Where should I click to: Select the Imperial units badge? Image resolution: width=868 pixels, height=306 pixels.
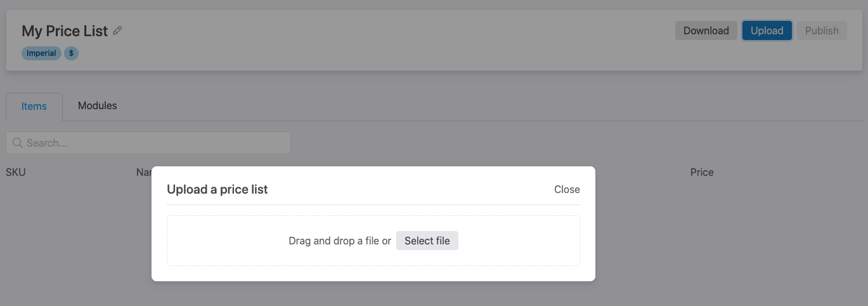(x=41, y=53)
